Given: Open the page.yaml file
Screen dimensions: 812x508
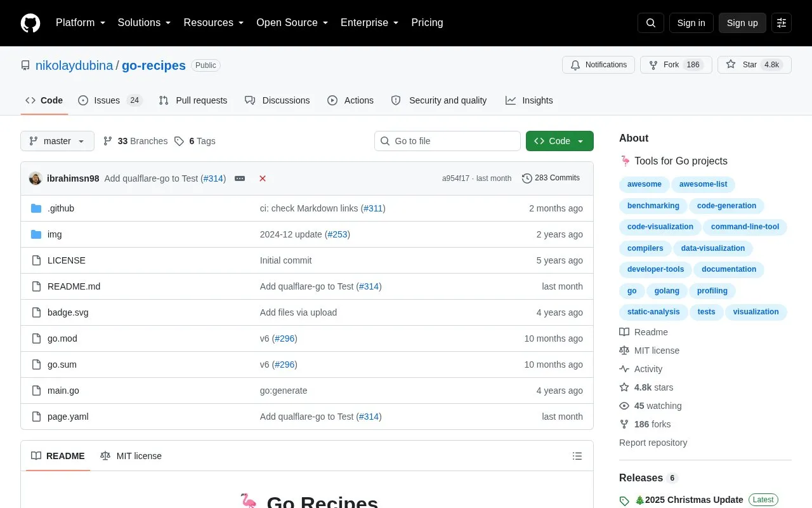Looking at the screenshot, I should tap(68, 417).
